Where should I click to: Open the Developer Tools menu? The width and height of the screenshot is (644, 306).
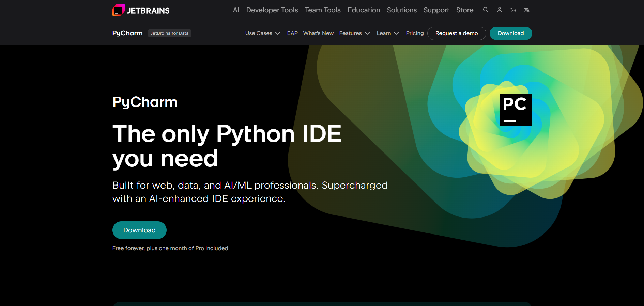(272, 10)
